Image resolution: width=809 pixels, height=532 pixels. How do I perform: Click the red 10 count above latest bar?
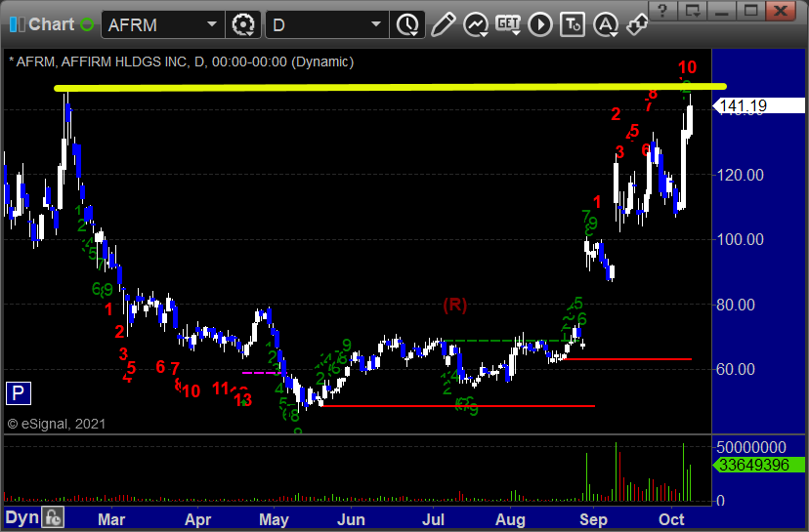tap(687, 67)
